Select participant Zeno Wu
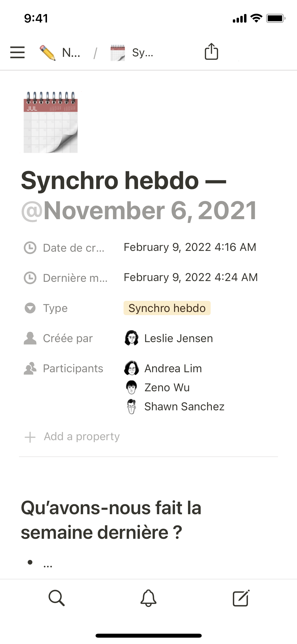The image size is (297, 644). point(167,388)
